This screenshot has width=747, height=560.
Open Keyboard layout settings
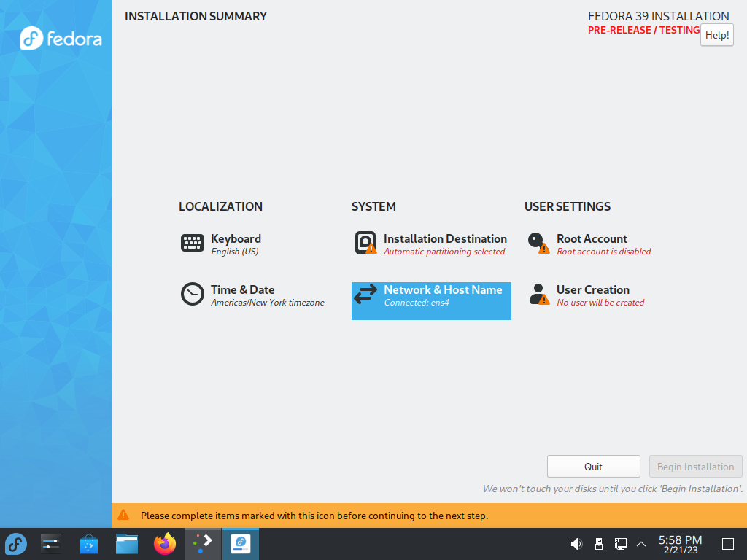(x=220, y=244)
